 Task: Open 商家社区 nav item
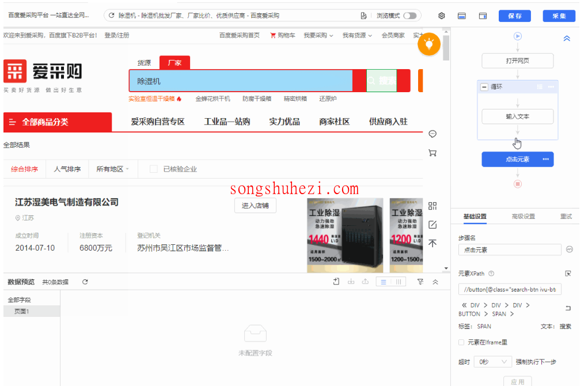334,122
